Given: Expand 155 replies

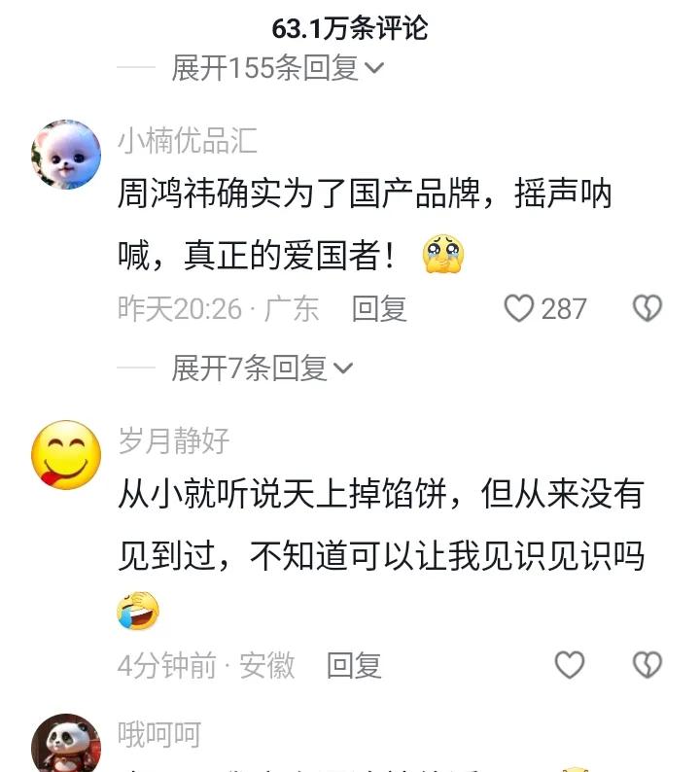Looking at the screenshot, I should (x=277, y=67).
